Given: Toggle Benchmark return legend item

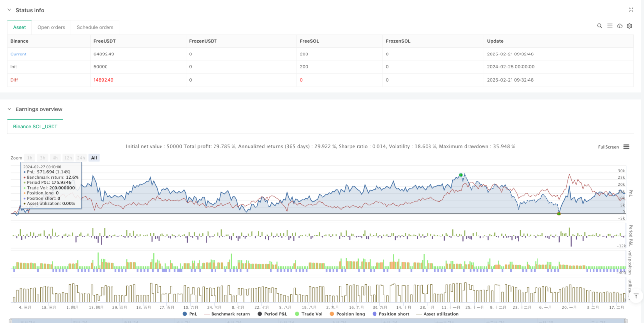Looking at the screenshot, I should 226,314.
